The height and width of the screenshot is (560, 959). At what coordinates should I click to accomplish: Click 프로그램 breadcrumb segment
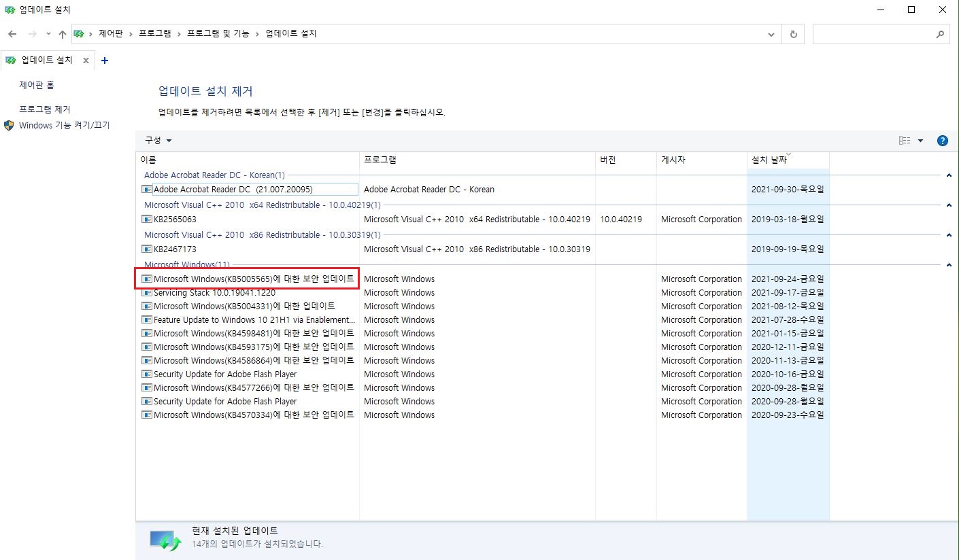click(155, 34)
